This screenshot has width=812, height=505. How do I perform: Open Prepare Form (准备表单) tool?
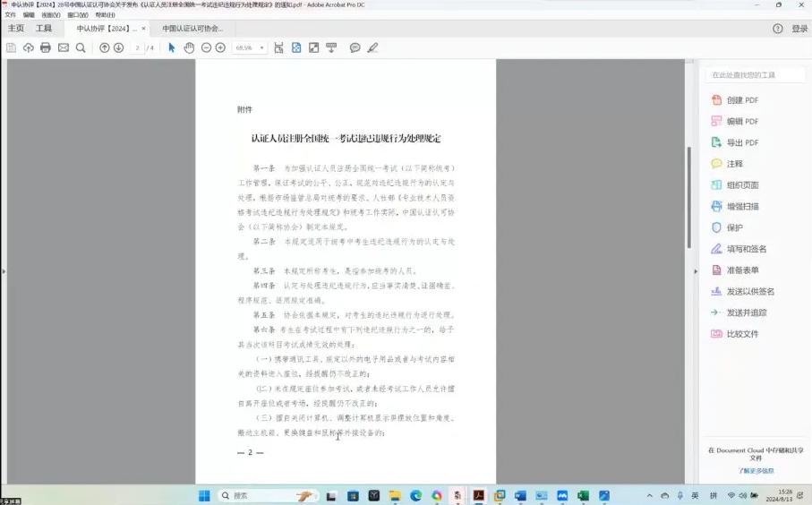pyautogui.click(x=735, y=270)
